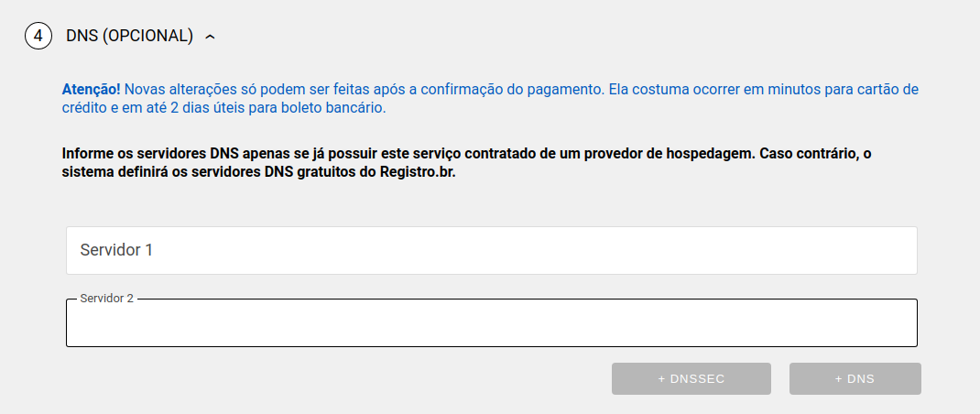Click 'Novas alterações' in the blue notice
Screen dimensions: 980x414
click(175, 90)
